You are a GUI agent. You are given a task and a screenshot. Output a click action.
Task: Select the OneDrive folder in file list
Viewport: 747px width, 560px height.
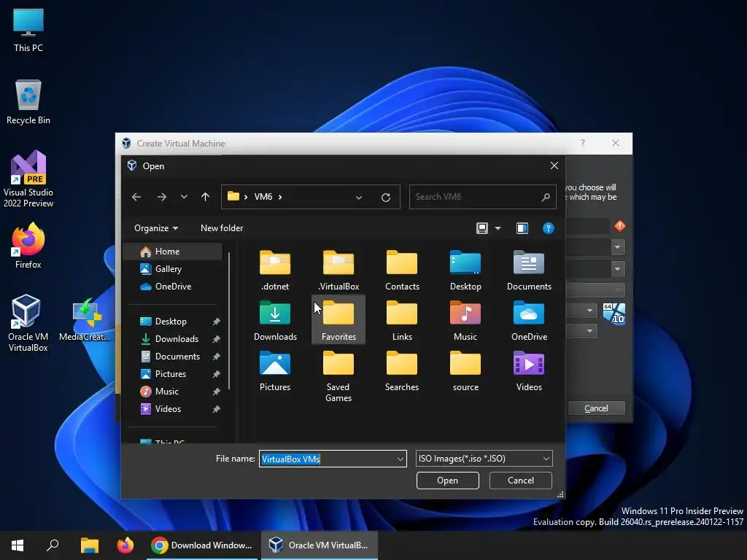coord(529,321)
